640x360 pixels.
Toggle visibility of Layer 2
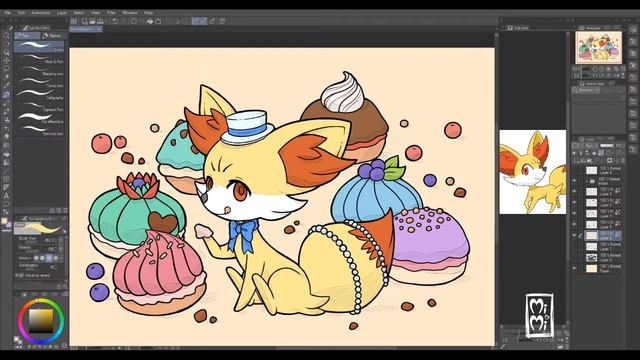574,202
